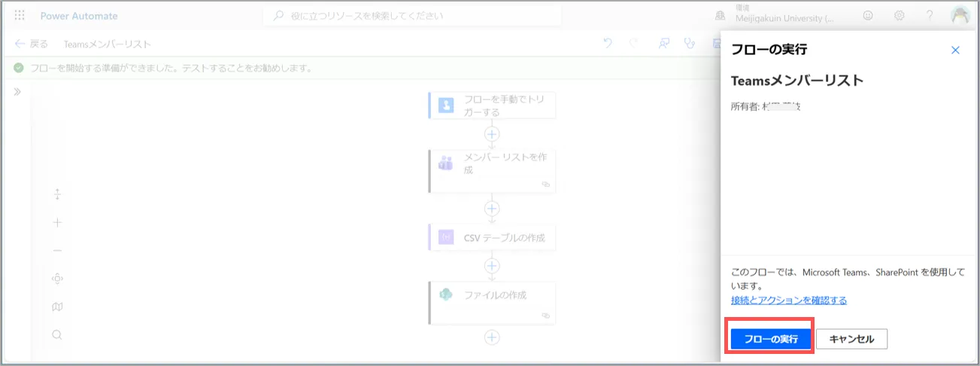Open the 接続とアクションを確認する link
Viewport: 980px width, 366px height.
[788, 300]
